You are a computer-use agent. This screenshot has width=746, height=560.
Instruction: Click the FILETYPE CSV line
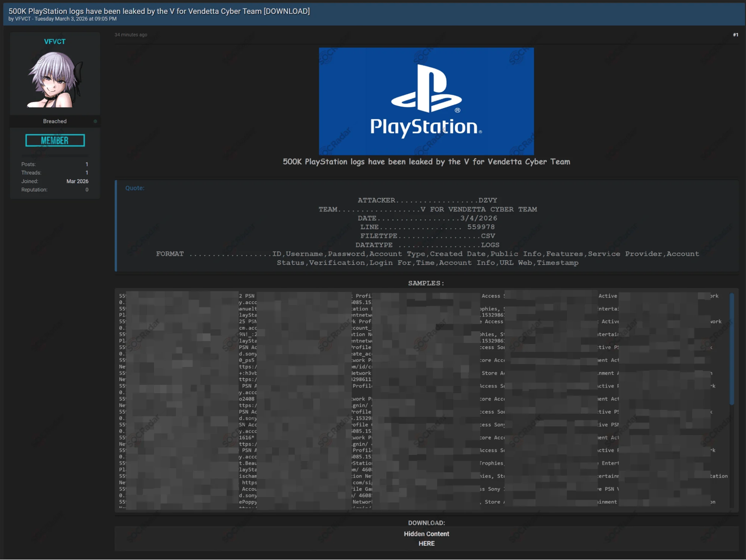(x=428, y=236)
